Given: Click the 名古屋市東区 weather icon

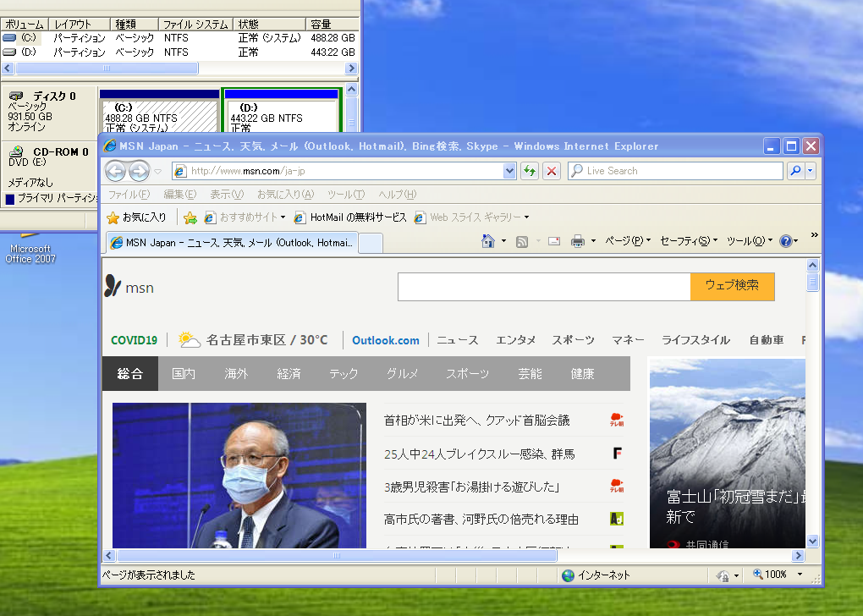Looking at the screenshot, I should pyautogui.click(x=189, y=339).
